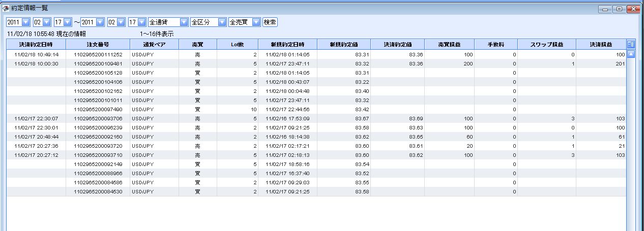Image resolution: width=644 pixels, height=231 pixels.
Task: Click the scrollbar up arrow
Action: point(631,53)
